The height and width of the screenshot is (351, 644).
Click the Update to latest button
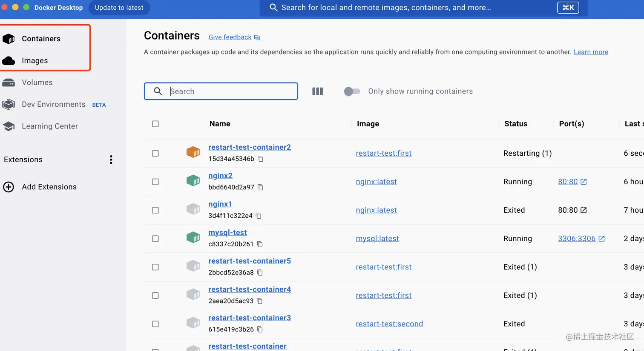click(119, 8)
